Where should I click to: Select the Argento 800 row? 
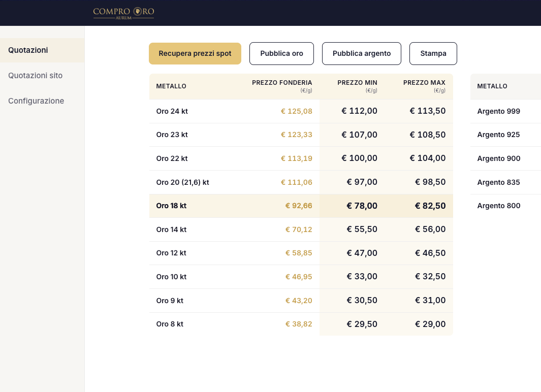(x=505, y=206)
